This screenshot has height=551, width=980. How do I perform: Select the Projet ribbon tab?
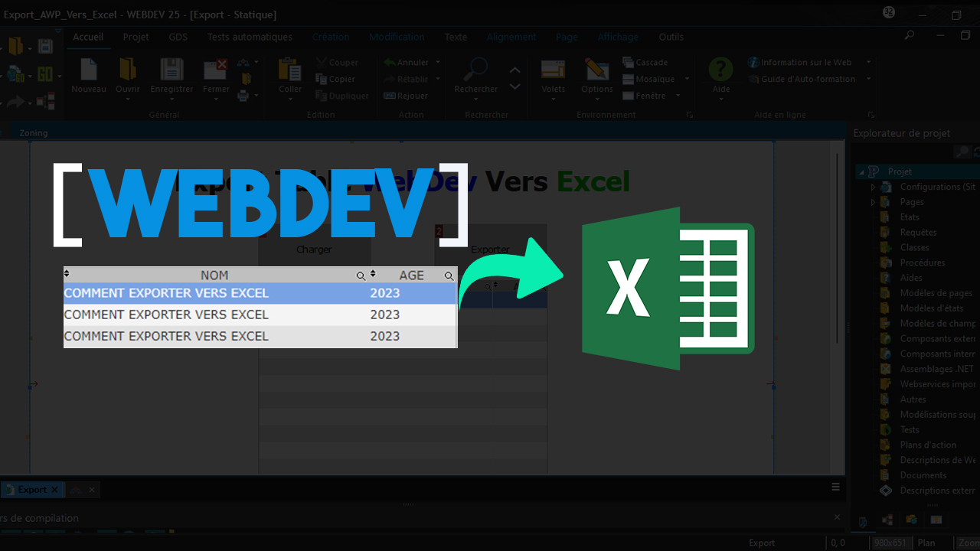[136, 37]
